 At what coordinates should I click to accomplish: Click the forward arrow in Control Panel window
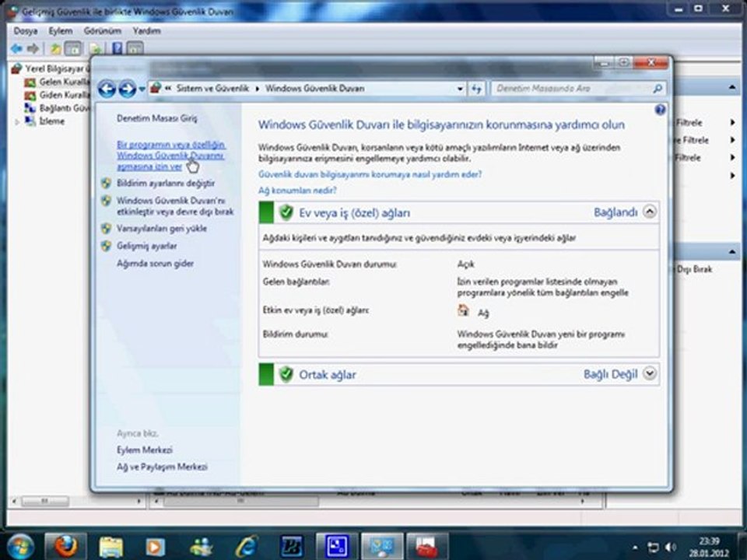tap(127, 89)
